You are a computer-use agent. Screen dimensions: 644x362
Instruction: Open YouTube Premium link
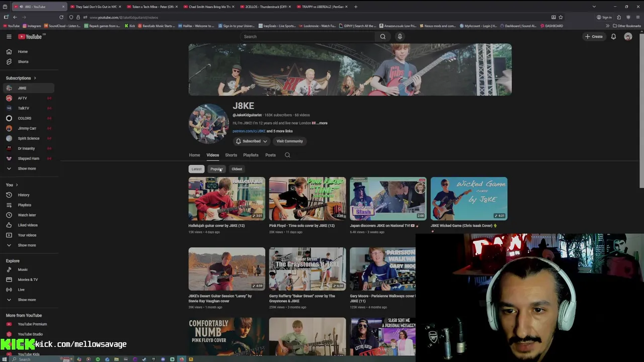pyautogui.click(x=29, y=324)
